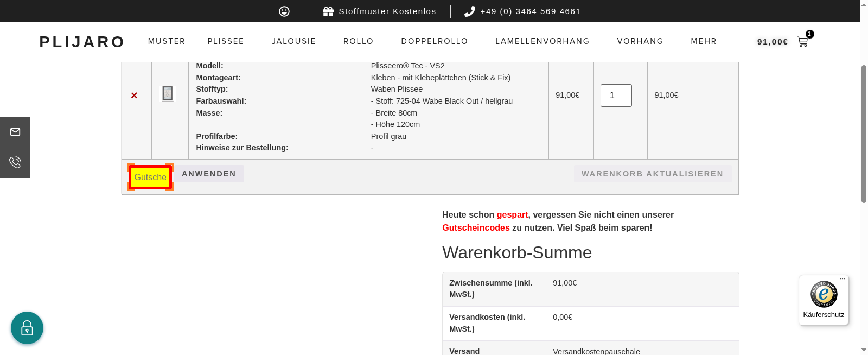The width and height of the screenshot is (868, 355).
Task: Click the teal padlock privacy button
Action: 27,328
